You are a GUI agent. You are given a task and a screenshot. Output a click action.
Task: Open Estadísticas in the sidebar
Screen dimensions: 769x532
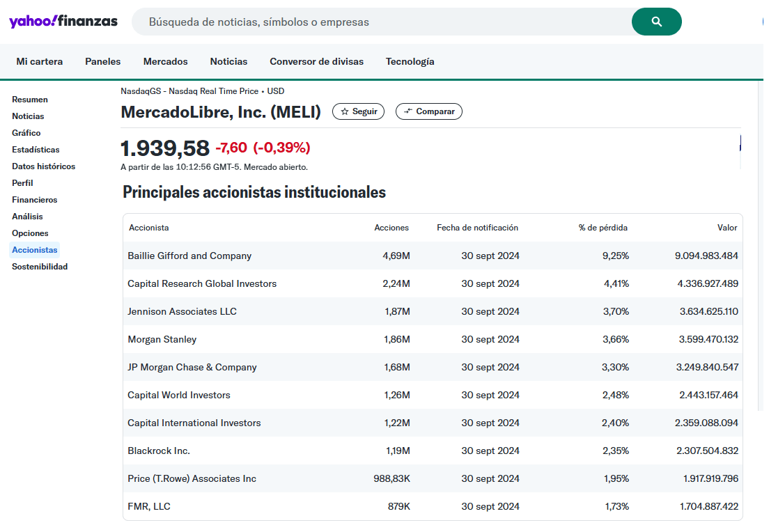point(36,150)
